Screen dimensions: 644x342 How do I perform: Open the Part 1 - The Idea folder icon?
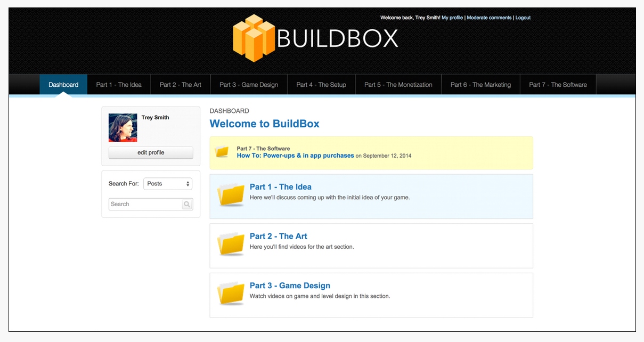(x=231, y=194)
